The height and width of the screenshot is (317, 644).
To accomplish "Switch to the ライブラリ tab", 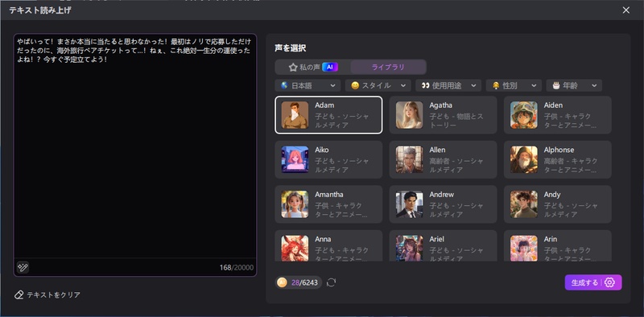I will (388, 67).
